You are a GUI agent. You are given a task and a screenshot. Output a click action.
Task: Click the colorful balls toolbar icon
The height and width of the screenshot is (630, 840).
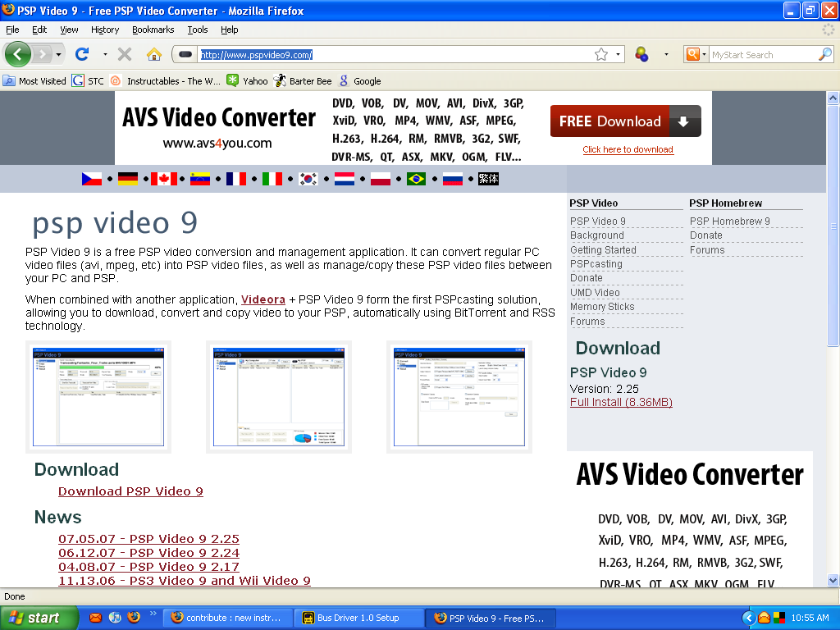click(641, 54)
